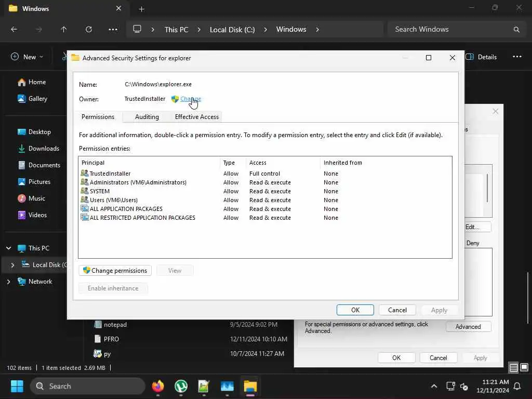This screenshot has width=532, height=399.
Task: Open the Permissions tab
Action: [98, 117]
